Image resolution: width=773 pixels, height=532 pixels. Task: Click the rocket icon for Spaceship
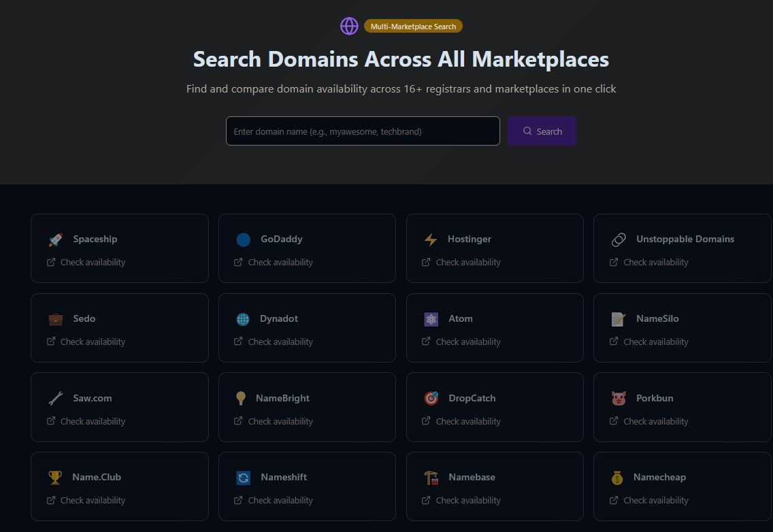[55, 239]
